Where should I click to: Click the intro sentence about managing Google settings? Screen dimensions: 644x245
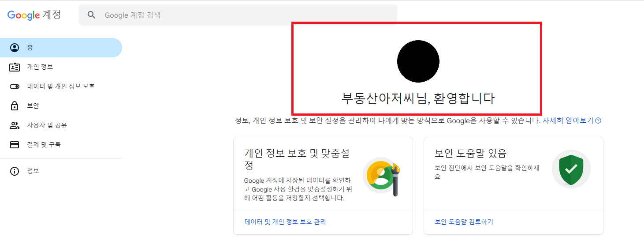coord(387,121)
